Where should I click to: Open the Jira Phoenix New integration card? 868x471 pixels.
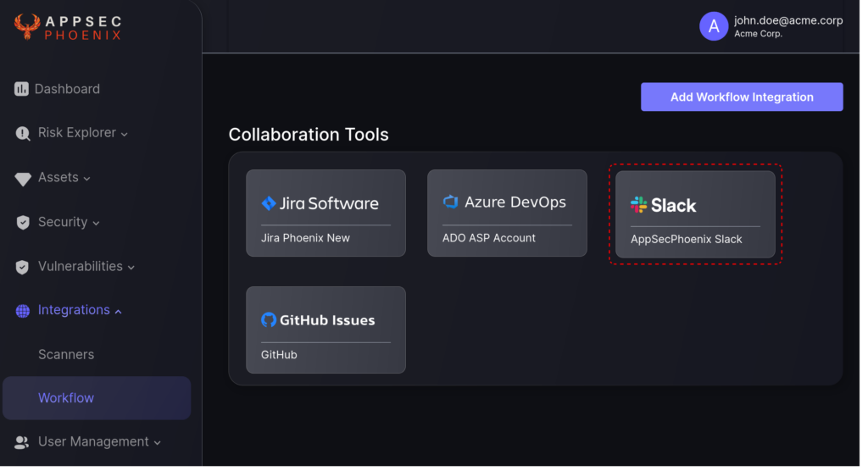[328, 214]
